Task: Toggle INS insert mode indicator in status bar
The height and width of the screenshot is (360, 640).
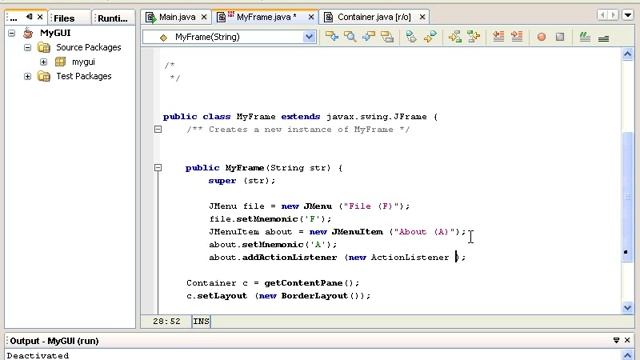Action: tap(201, 322)
